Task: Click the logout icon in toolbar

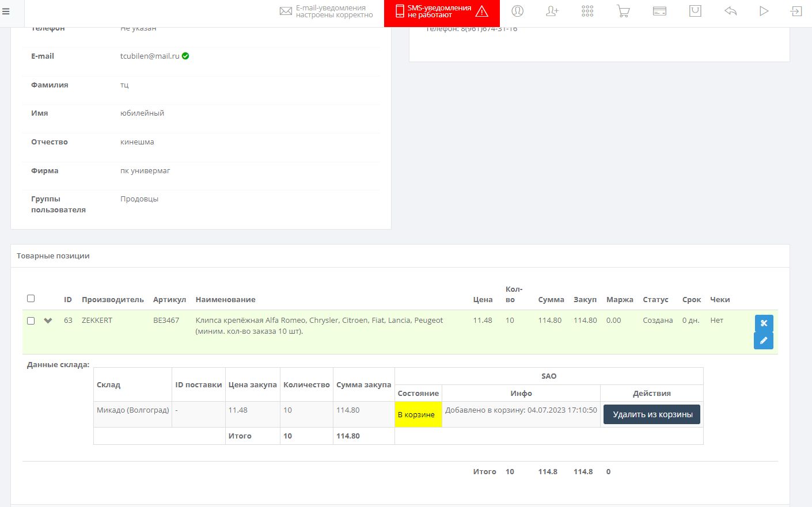Action: (x=796, y=11)
